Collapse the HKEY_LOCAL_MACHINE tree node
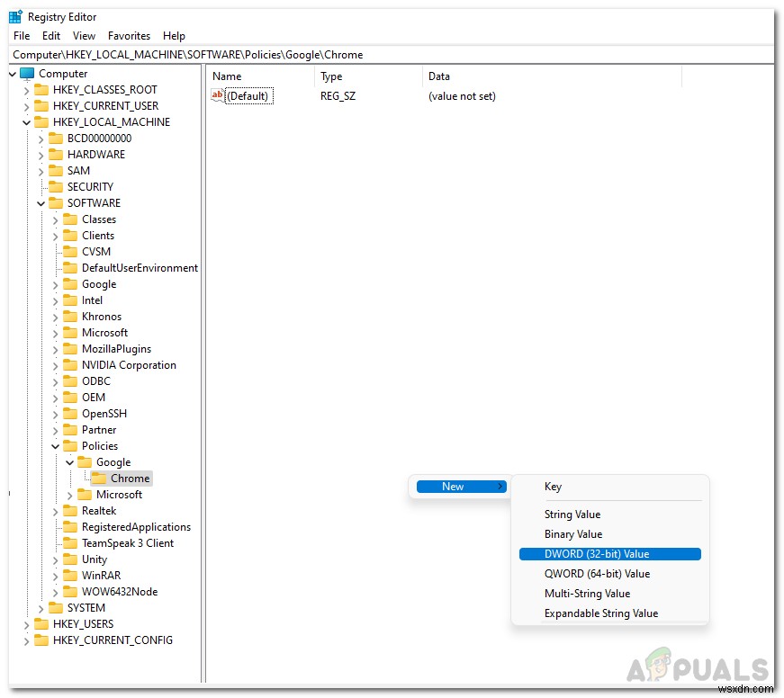Screen dimensions: 784x698 tap(25, 121)
